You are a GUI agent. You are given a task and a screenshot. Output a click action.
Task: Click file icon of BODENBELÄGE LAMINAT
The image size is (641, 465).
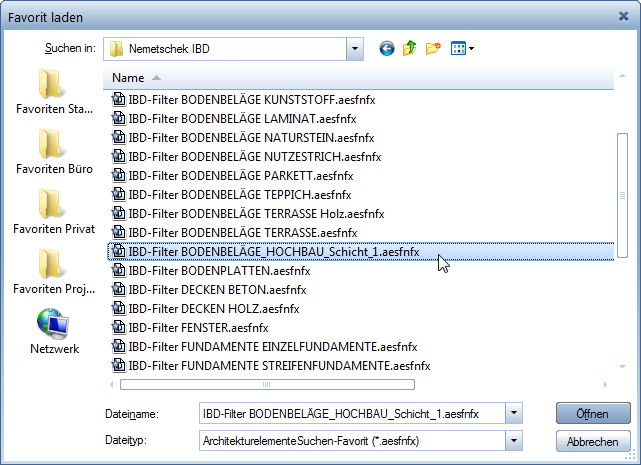point(119,119)
